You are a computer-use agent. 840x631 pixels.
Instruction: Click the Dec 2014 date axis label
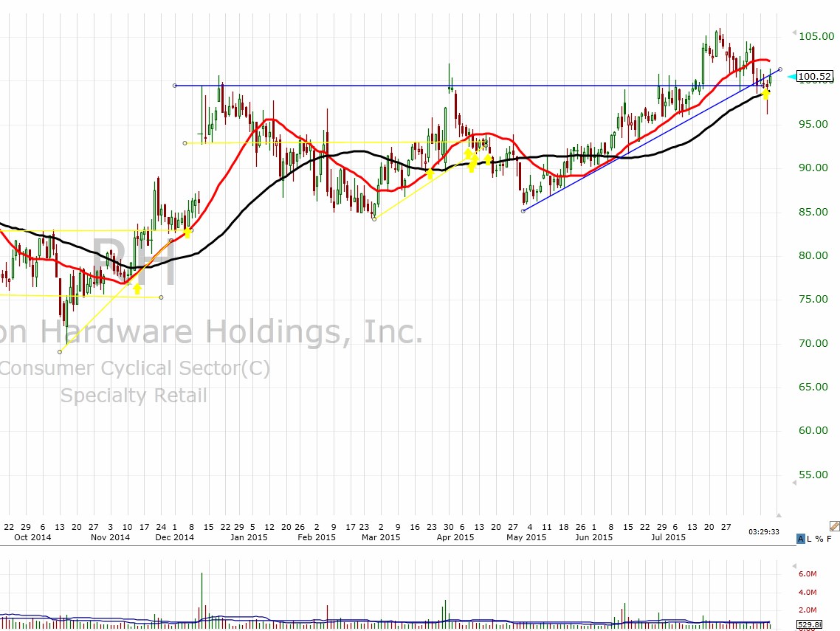(x=175, y=537)
